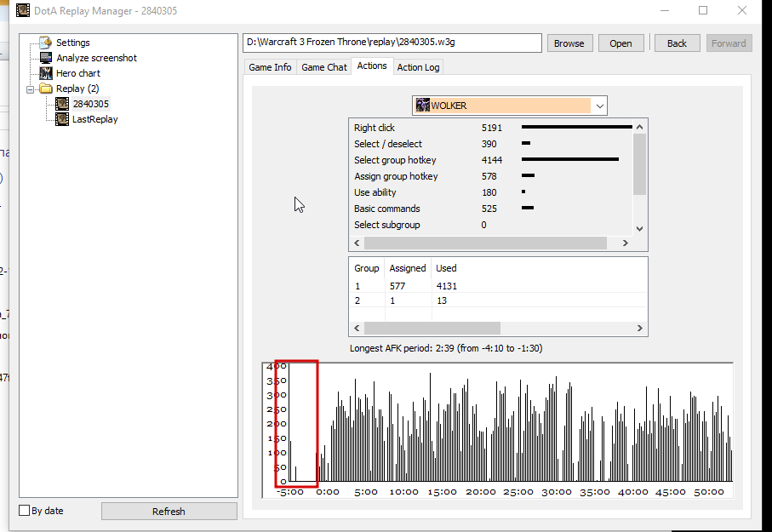Screen dimensions: 772x532
Task: Click the Forward button
Action: click(x=729, y=43)
